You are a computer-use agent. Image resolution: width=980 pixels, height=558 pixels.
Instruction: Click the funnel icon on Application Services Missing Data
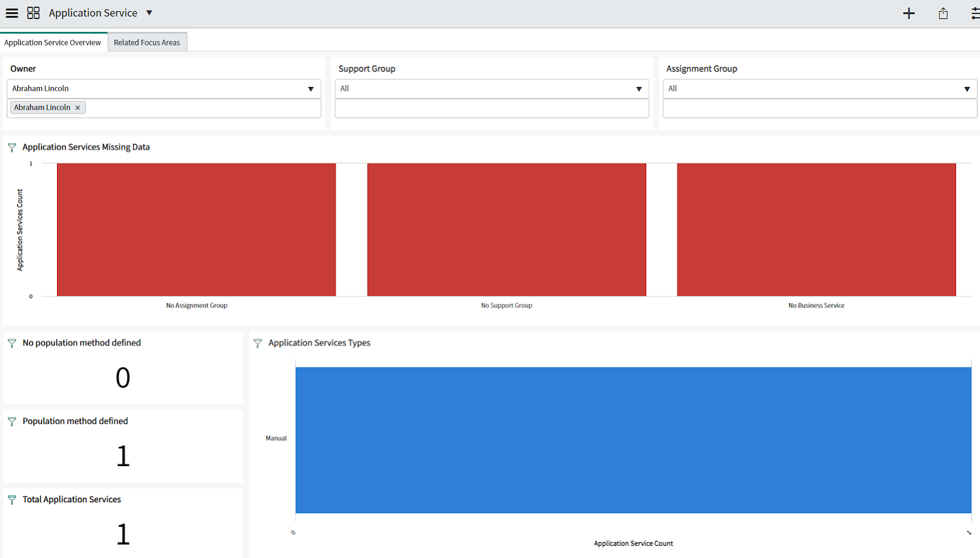coord(11,147)
